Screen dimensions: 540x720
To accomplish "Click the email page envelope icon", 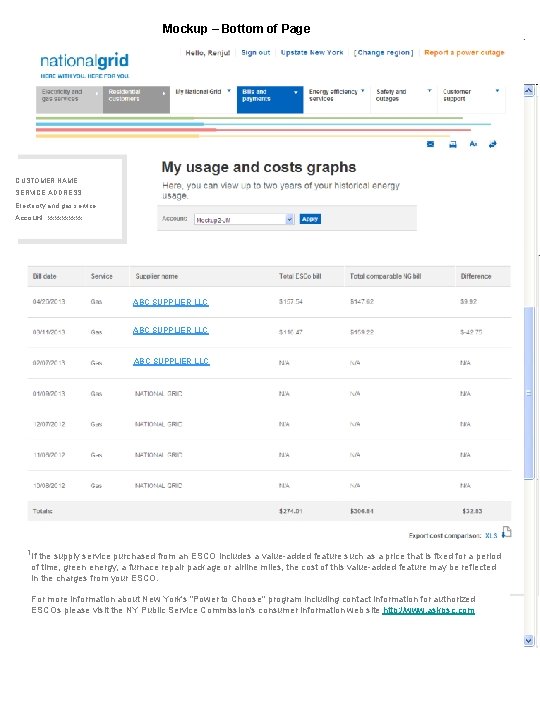I will pyautogui.click(x=430, y=144).
